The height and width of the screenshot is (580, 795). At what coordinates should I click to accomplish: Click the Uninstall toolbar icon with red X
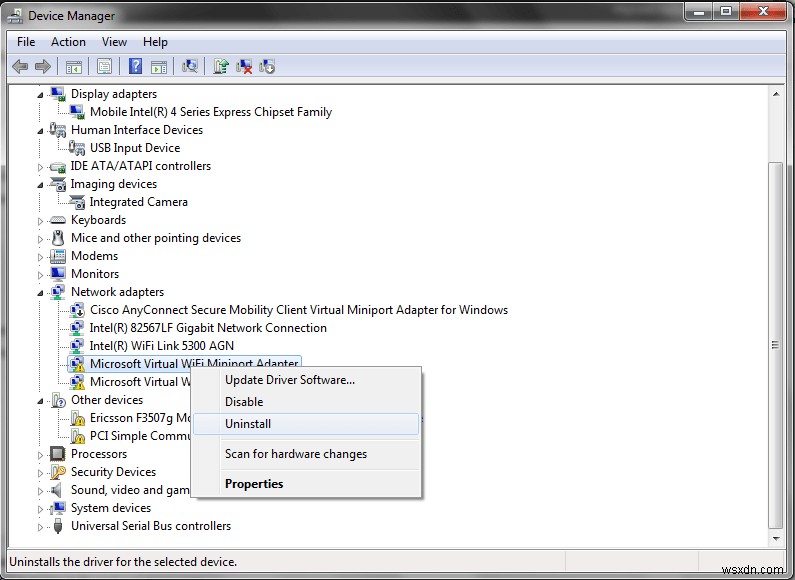coord(244,66)
